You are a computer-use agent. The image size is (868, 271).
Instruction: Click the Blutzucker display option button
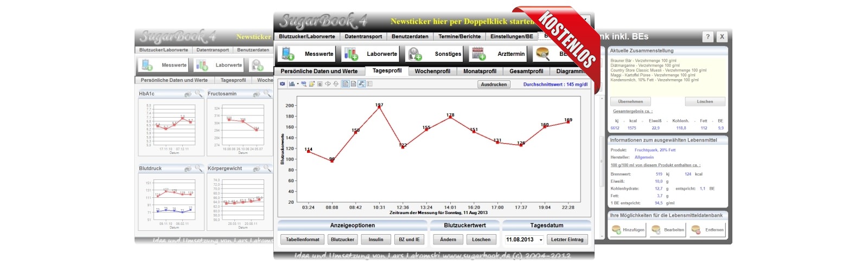pos(343,240)
